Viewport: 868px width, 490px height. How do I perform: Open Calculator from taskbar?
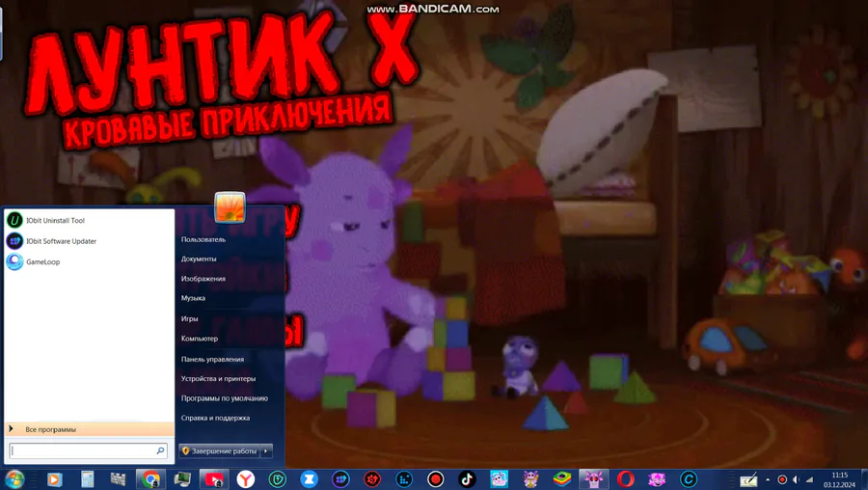tap(88, 479)
